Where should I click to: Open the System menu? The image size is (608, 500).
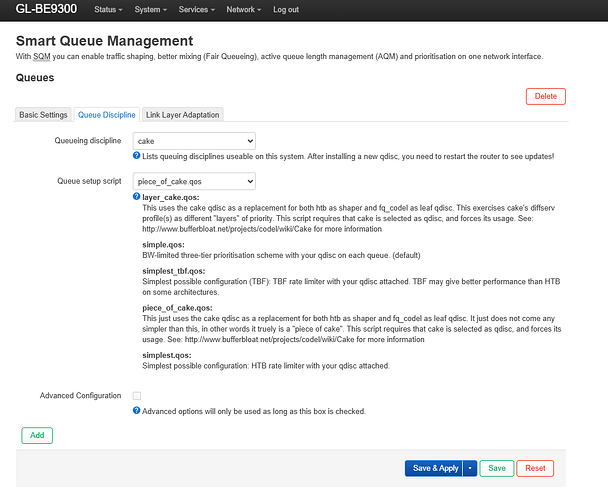coord(150,9)
